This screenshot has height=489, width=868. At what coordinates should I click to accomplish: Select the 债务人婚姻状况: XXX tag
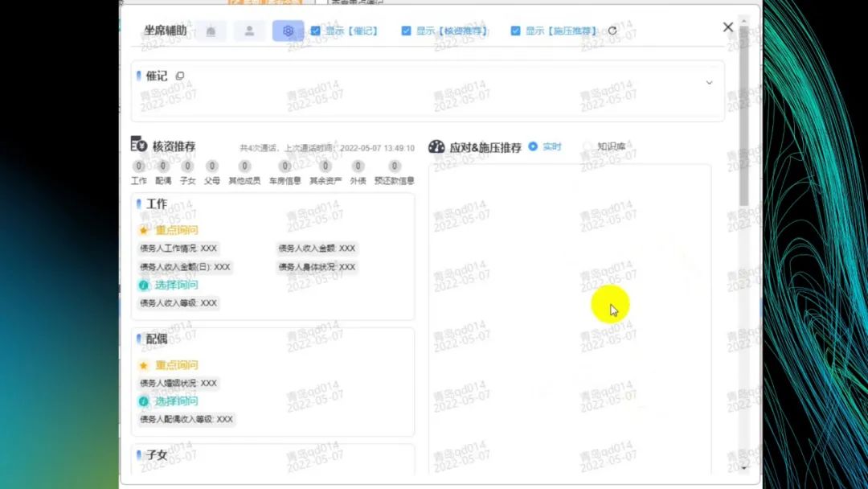[x=178, y=384]
